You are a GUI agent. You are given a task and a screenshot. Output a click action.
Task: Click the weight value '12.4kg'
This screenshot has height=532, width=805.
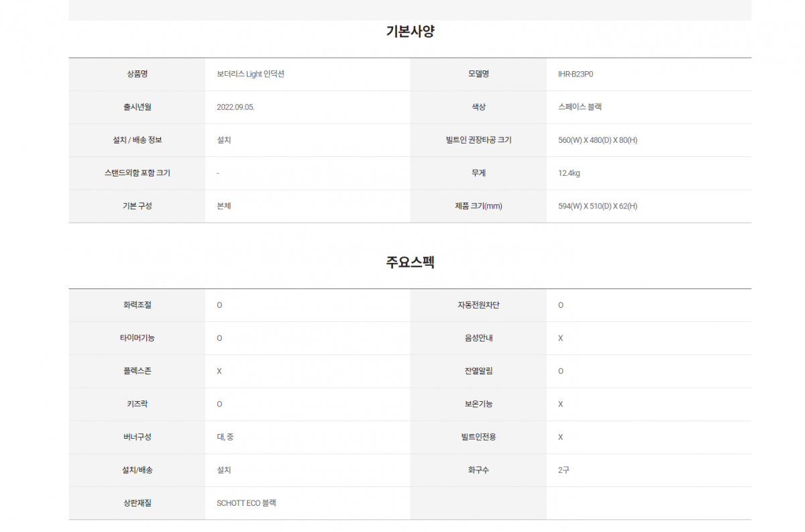pyautogui.click(x=569, y=173)
